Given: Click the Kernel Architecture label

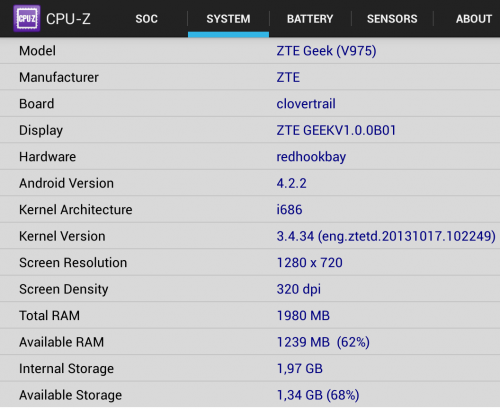Looking at the screenshot, I should [x=76, y=210].
